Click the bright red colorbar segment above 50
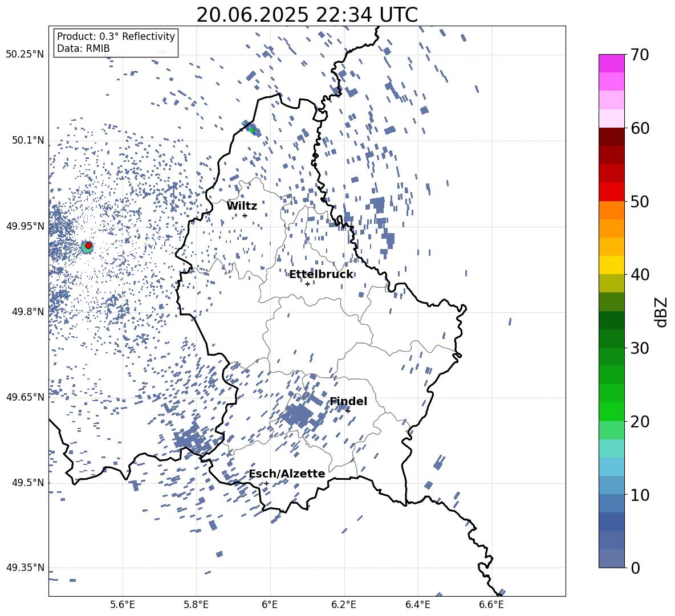 coord(611,192)
